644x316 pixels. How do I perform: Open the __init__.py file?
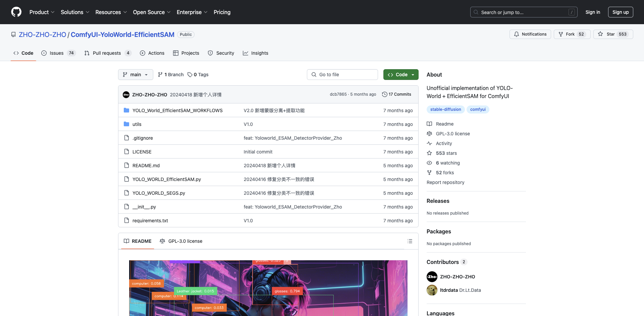pos(144,207)
